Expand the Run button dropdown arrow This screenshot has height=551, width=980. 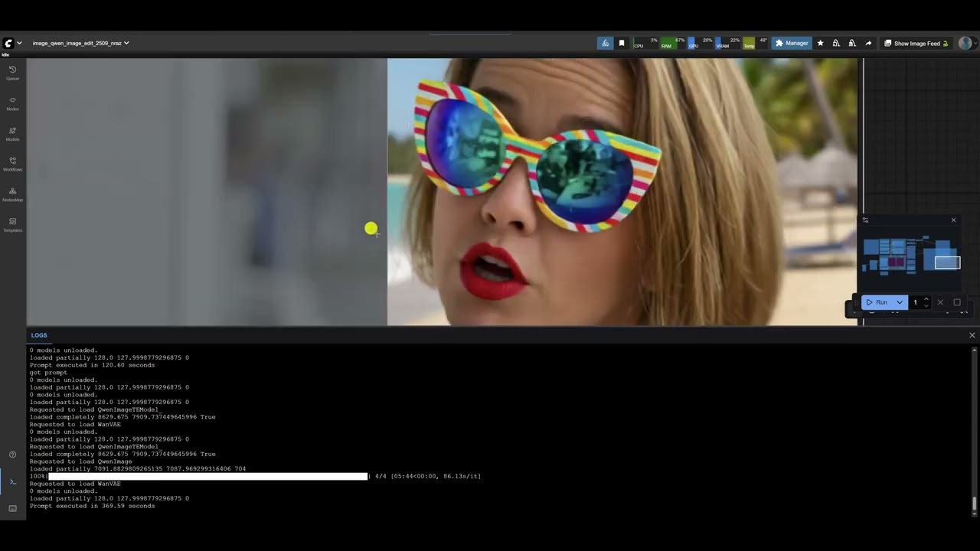click(900, 302)
